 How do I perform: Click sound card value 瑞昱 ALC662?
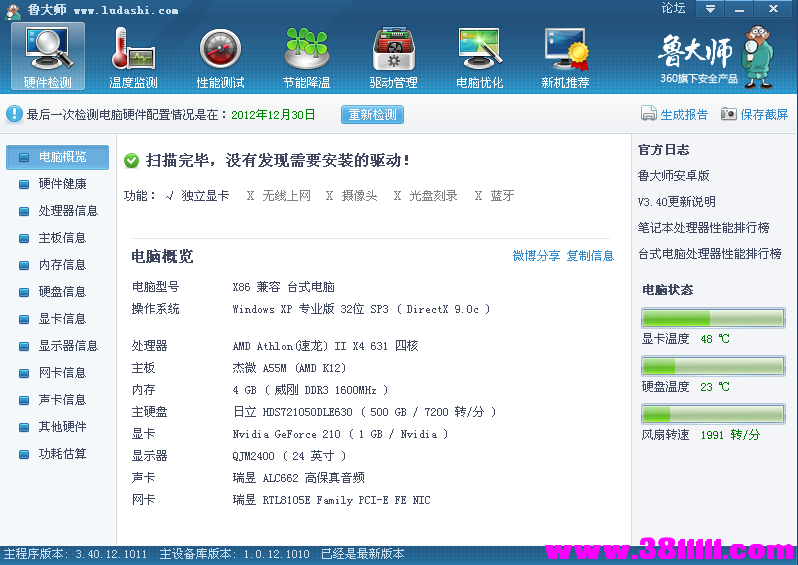point(298,478)
